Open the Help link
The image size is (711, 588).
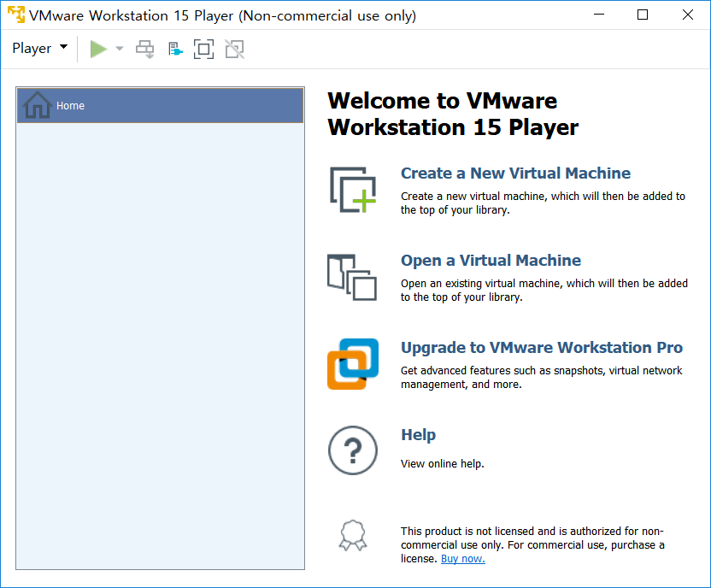(418, 435)
